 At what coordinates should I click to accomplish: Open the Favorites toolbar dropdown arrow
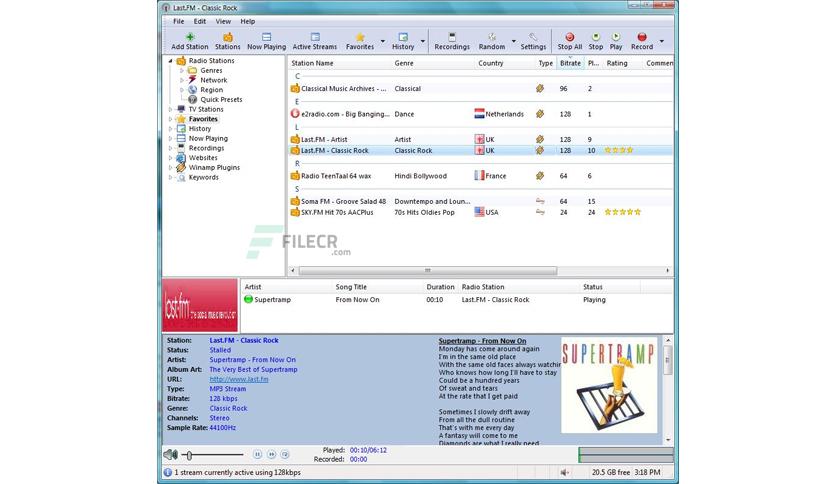pyautogui.click(x=382, y=41)
